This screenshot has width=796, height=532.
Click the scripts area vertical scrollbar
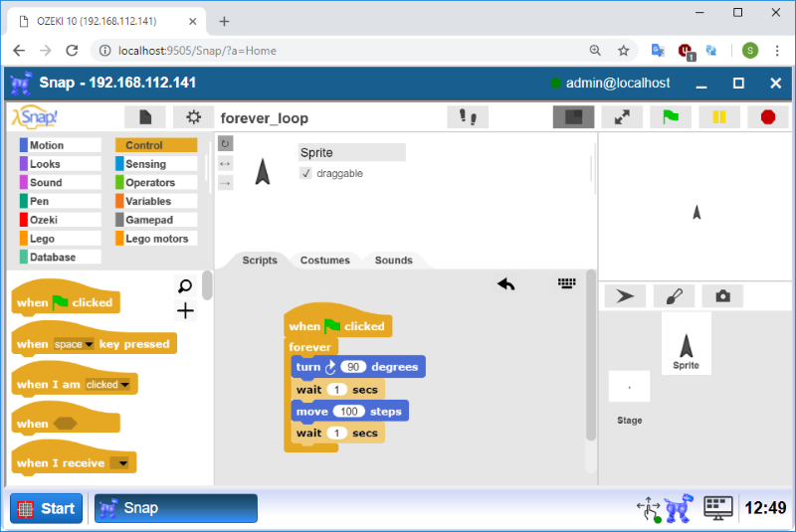590,355
